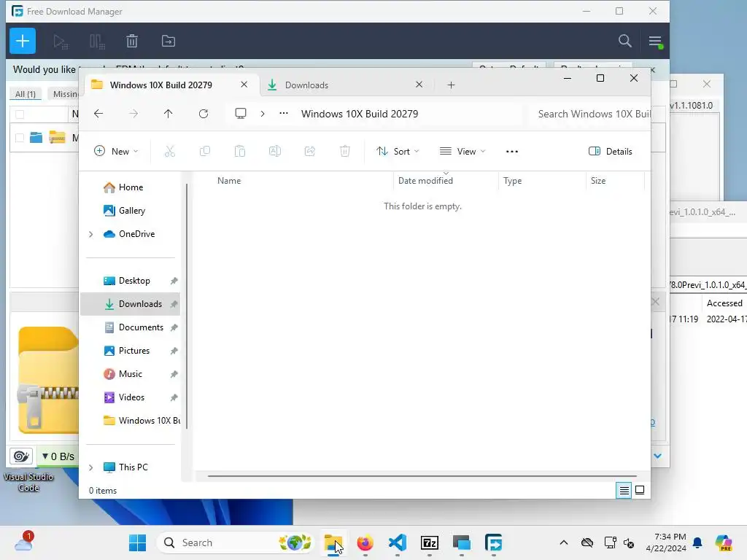
Task: Click the Rename icon in Explorer toolbar
Action: point(275,152)
